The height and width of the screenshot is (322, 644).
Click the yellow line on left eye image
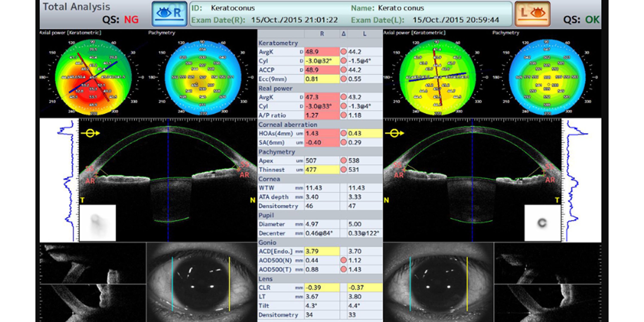467,284
